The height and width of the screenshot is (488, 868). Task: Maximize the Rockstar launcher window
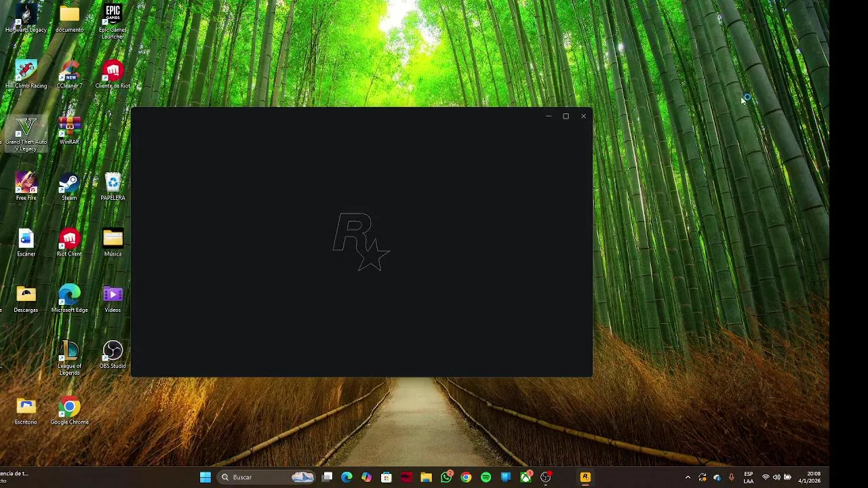click(566, 116)
